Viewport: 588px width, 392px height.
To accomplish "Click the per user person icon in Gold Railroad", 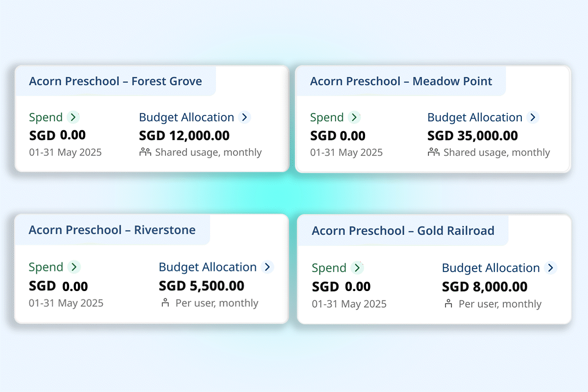I will point(448,304).
